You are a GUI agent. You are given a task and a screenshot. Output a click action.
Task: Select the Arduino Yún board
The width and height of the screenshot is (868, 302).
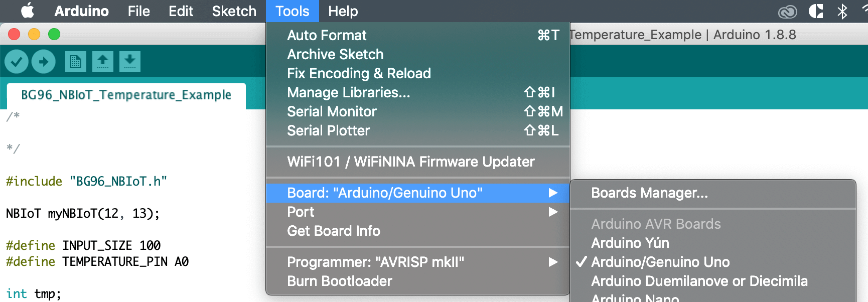tap(713, 243)
